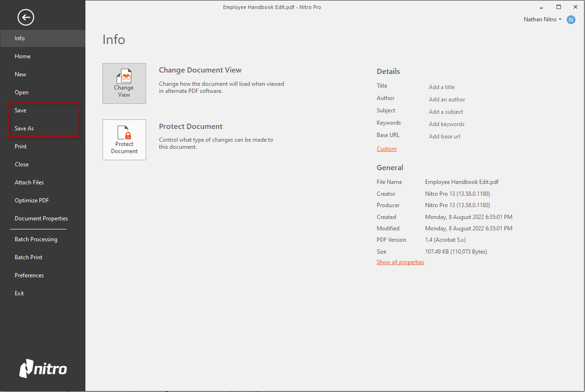Click the Add a title field

click(442, 87)
